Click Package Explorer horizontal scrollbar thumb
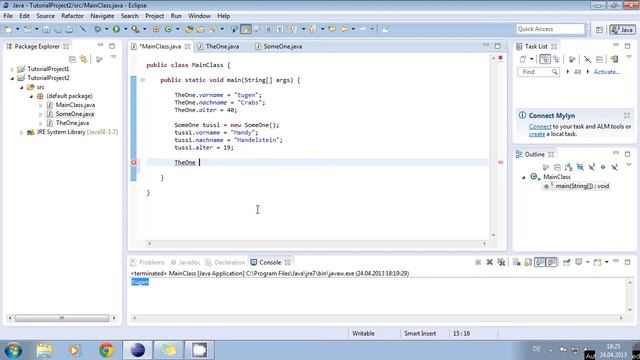640x360 pixels. [62, 318]
